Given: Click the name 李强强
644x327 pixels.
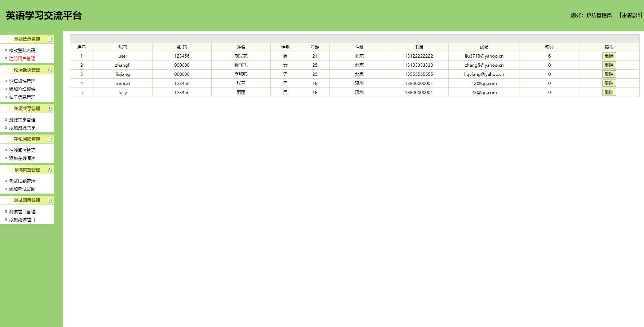Looking at the screenshot, I should coord(241,74).
